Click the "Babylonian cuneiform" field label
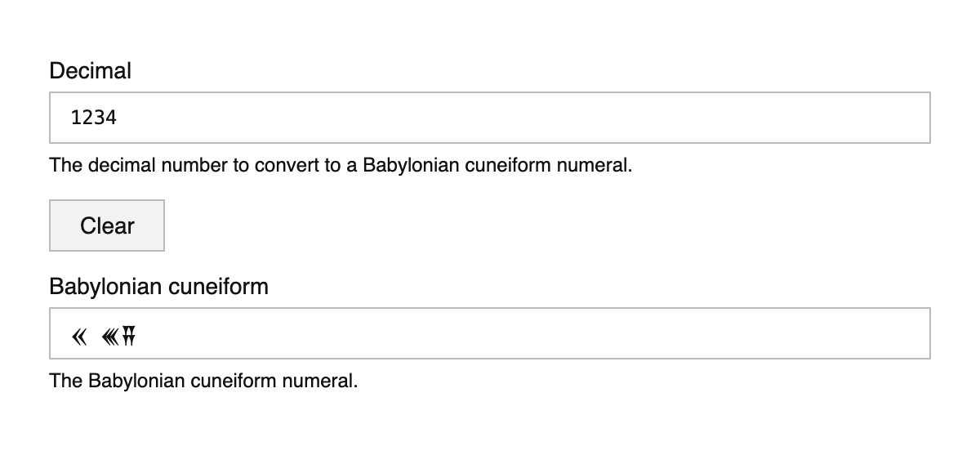The image size is (980, 451). coord(158,287)
